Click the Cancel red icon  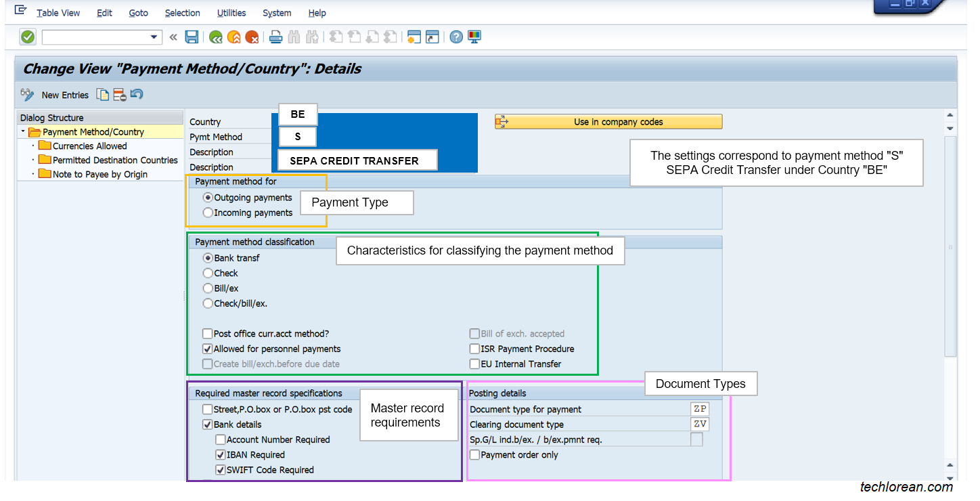click(x=252, y=37)
